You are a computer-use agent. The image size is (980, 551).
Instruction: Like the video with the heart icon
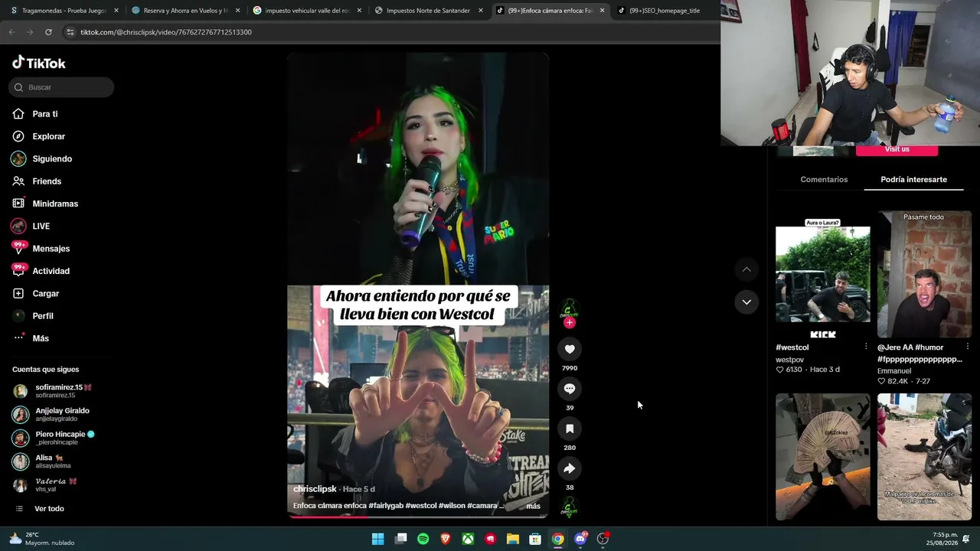pyautogui.click(x=570, y=349)
